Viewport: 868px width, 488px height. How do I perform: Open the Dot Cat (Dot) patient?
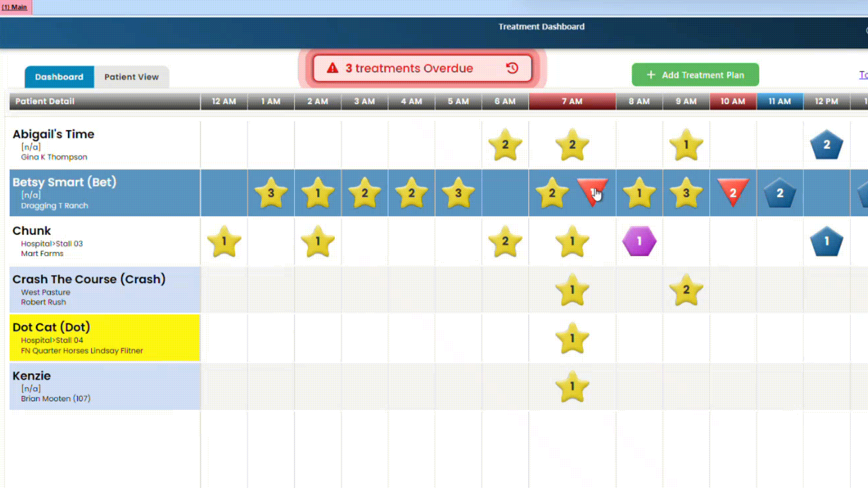[52, 327]
